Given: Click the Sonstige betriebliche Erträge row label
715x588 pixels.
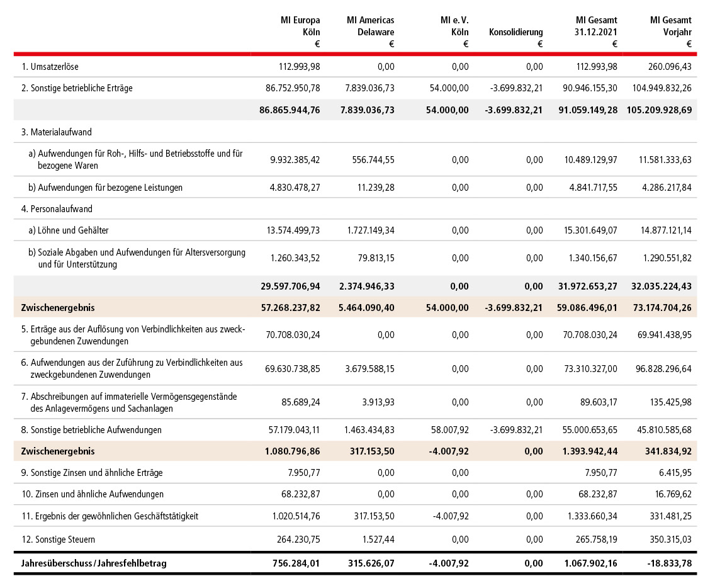Looking at the screenshot, I should [x=77, y=89].
